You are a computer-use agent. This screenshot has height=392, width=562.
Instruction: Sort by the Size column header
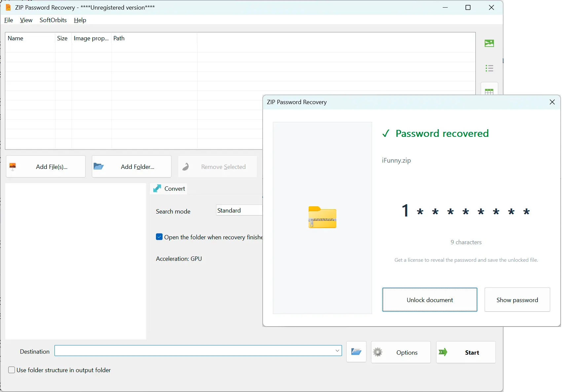coord(63,38)
